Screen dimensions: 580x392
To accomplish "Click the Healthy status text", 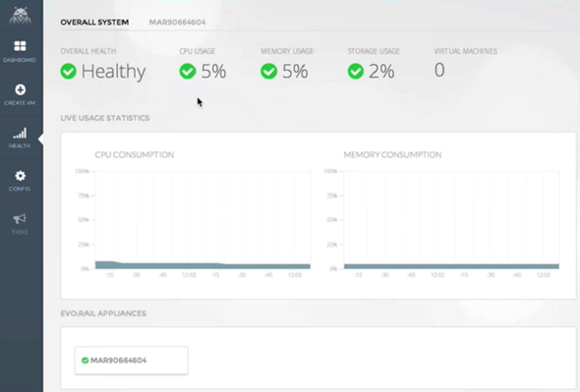I will [x=114, y=72].
